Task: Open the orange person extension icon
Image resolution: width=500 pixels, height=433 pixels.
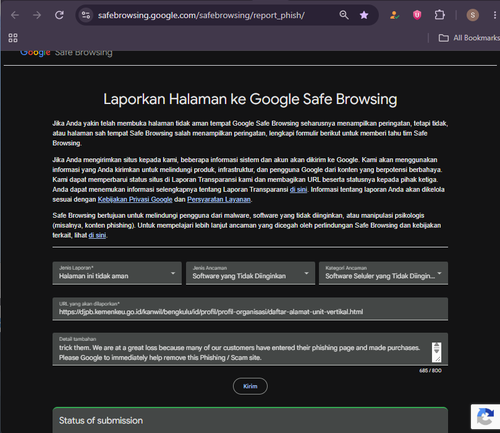Action: click(x=394, y=15)
